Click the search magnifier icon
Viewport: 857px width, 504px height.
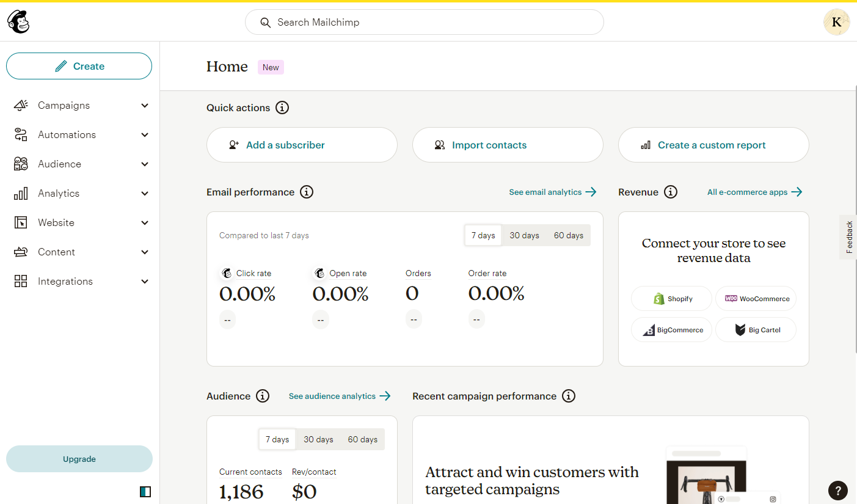point(265,23)
